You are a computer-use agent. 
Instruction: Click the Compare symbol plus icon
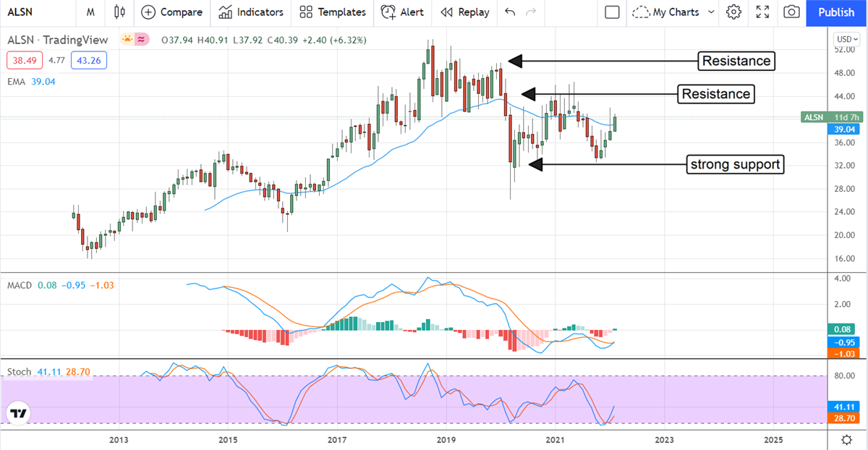pos(148,12)
